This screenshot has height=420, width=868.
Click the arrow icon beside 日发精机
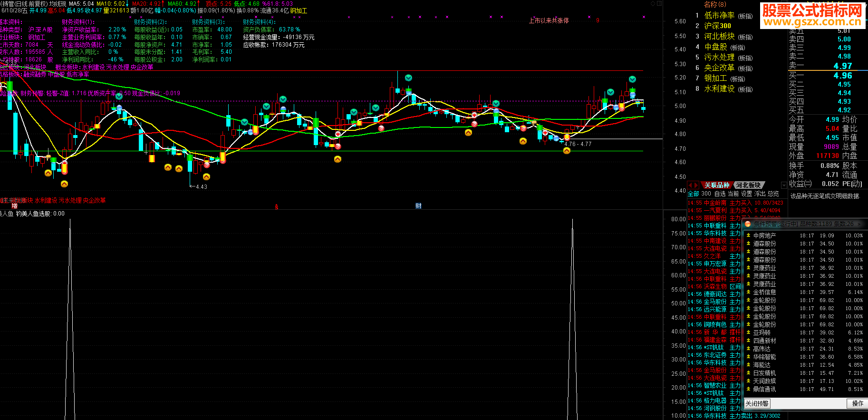(x=748, y=373)
